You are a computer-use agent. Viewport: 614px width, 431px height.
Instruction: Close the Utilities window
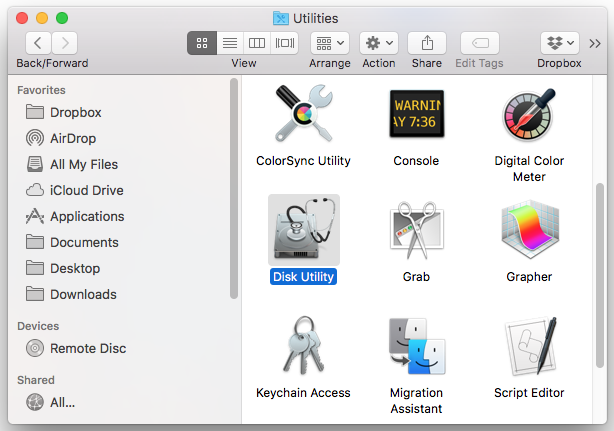coord(22,18)
